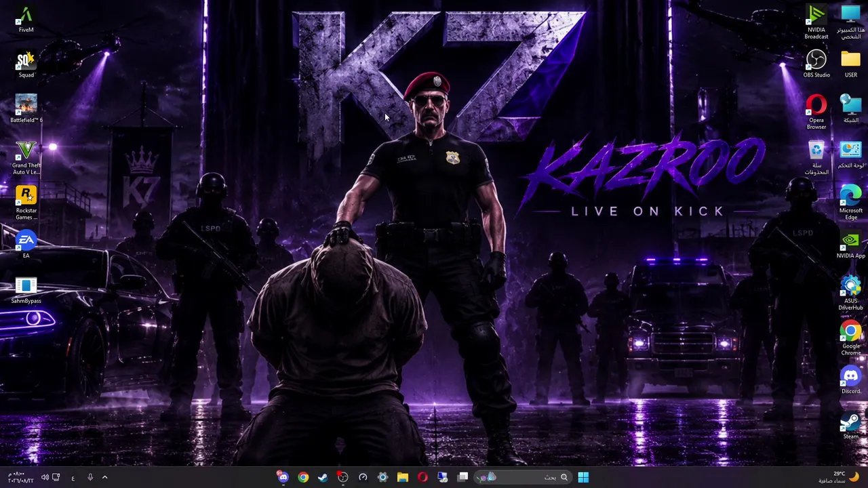
Task: Open the Windows Start menu
Action: pyautogui.click(x=583, y=477)
